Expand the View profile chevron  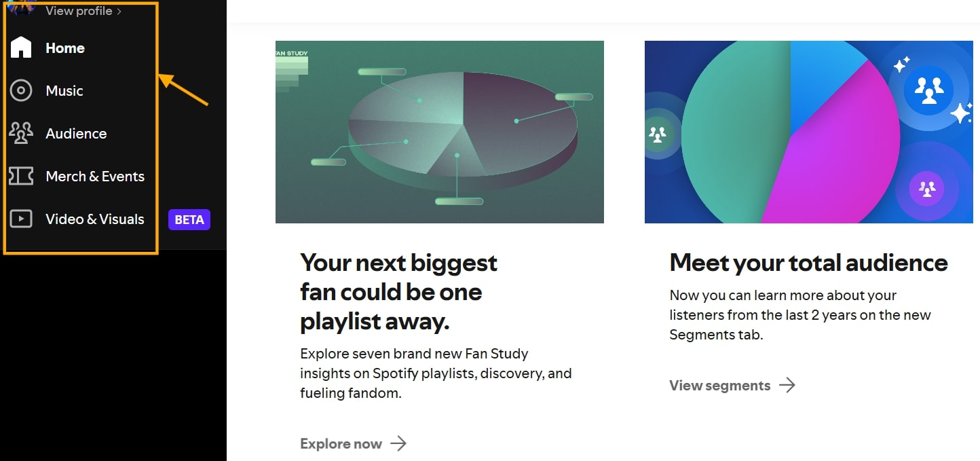pyautogui.click(x=119, y=12)
